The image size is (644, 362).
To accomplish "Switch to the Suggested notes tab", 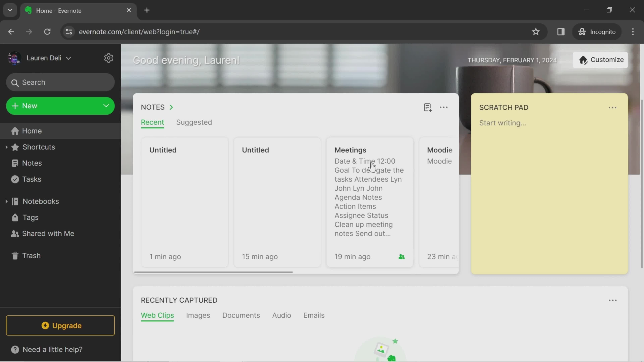I will 194,122.
